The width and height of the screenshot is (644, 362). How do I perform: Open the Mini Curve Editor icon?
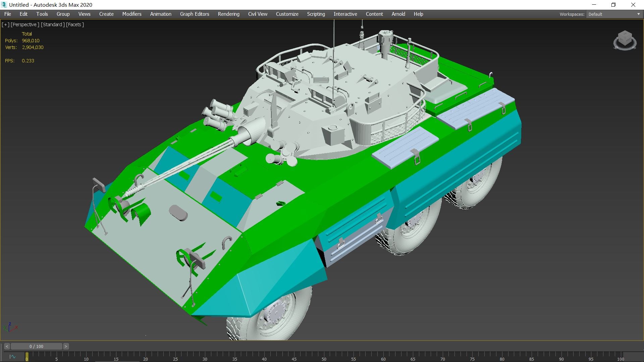click(x=12, y=357)
